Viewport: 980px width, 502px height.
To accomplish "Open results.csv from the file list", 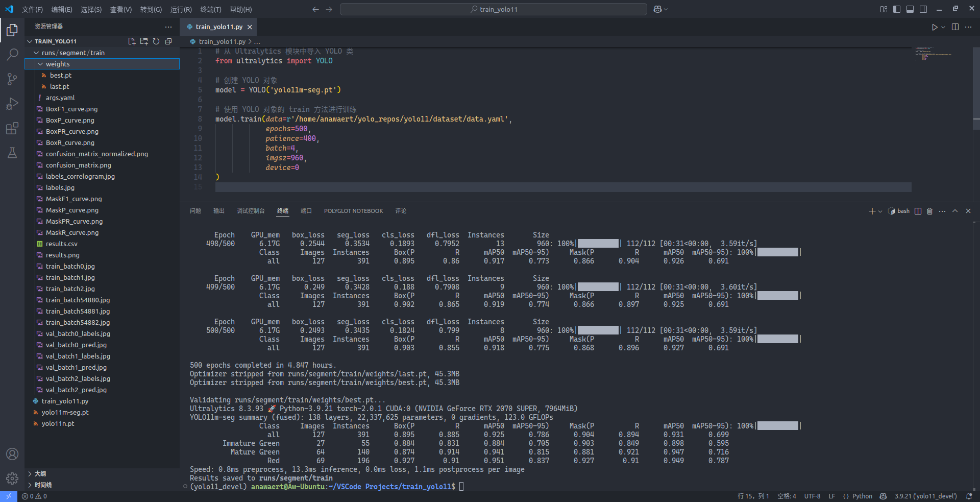I will [x=61, y=244].
